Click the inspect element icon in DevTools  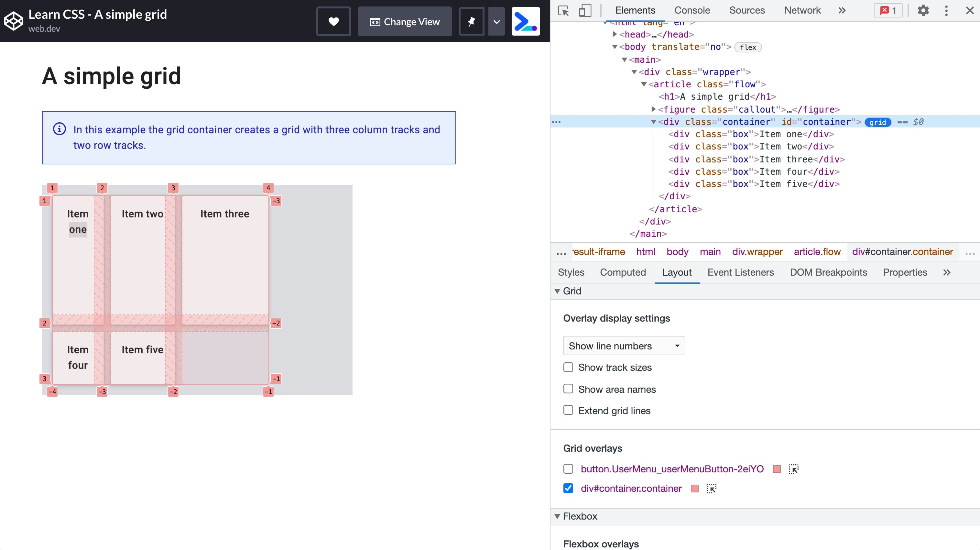tap(564, 10)
